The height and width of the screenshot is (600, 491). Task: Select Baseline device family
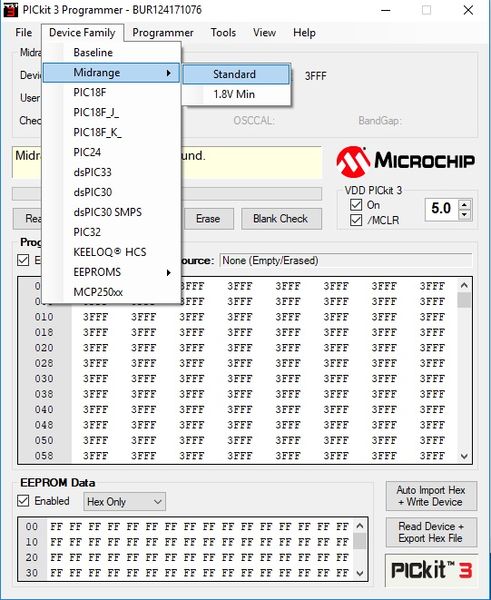pos(111,52)
